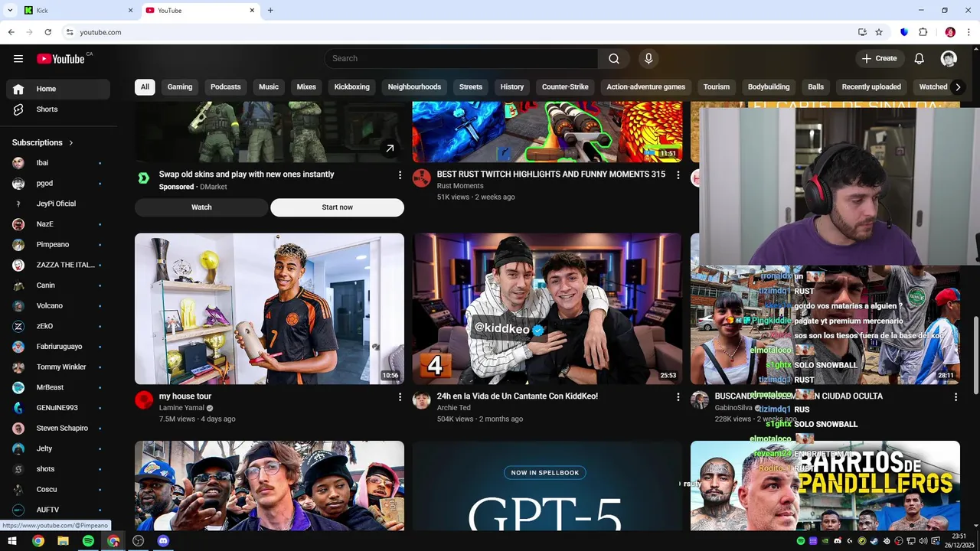Select the Music filter chip
Image resolution: width=980 pixels, height=551 pixels.
pos(269,87)
